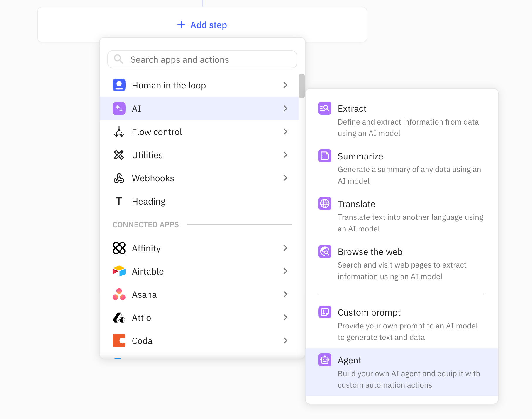The width and height of the screenshot is (532, 419).
Task: Click the magnifying glass search icon
Action: 118,59
